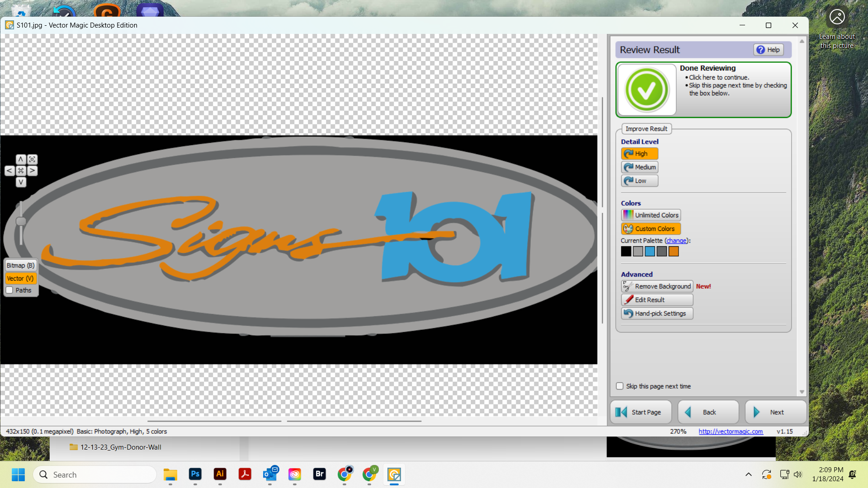Click the volume tray icon
This screenshot has height=488, width=868.
pyautogui.click(x=797, y=474)
